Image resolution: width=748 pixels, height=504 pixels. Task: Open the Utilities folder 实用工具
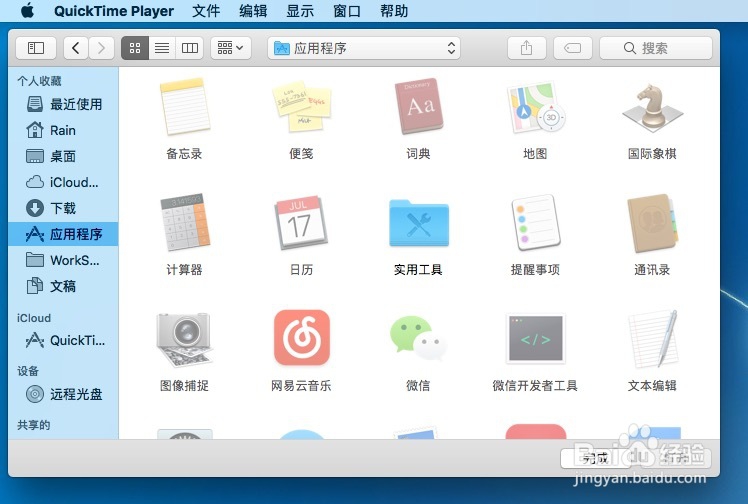[418, 223]
